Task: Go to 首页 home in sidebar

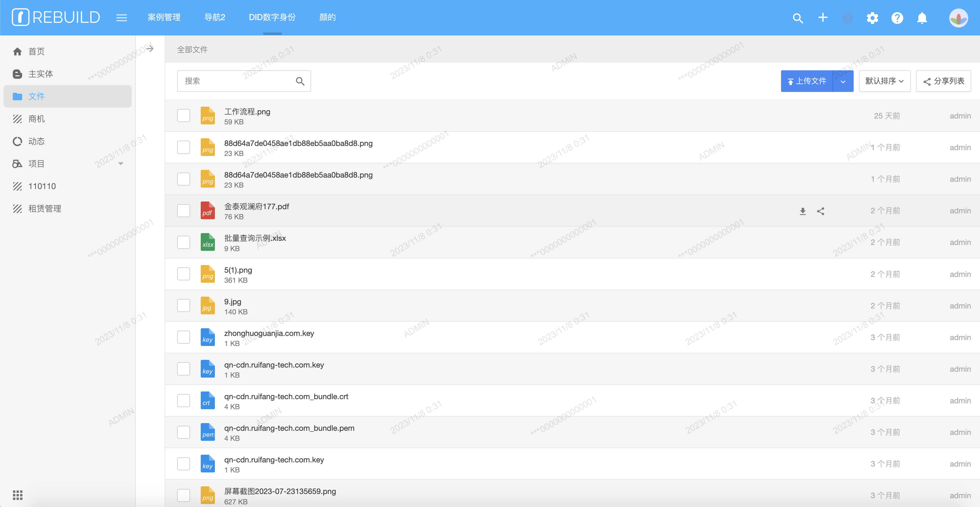Action: tap(68, 51)
